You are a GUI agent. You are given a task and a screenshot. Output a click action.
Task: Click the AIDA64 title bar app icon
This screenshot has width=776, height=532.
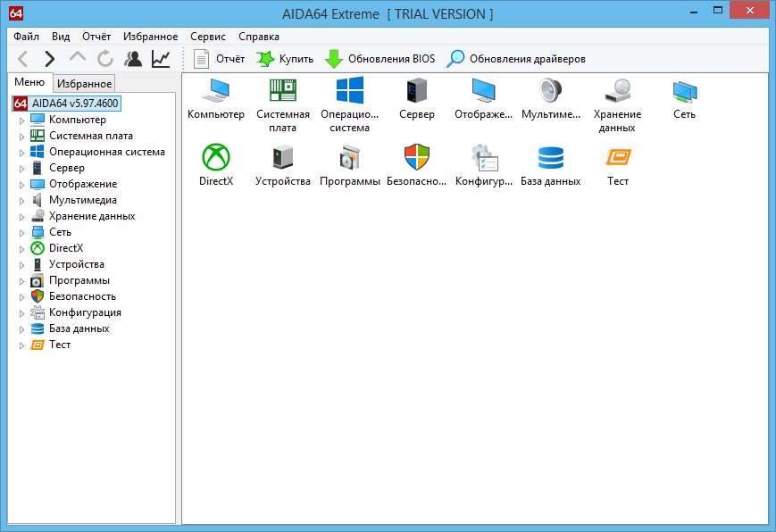[16, 13]
